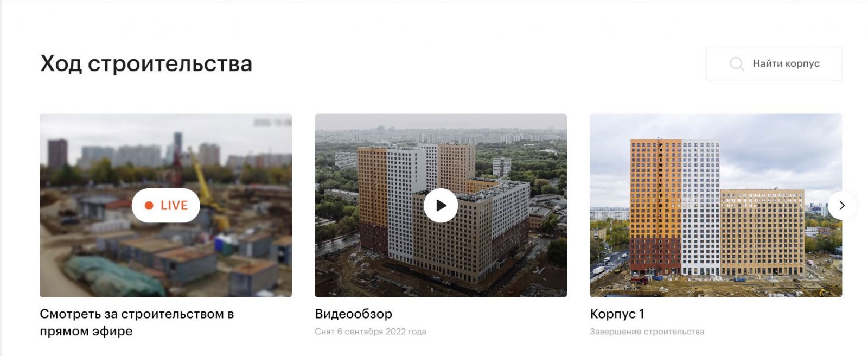868x356 pixels.
Task: Open the LIVE stream badge
Action: tap(165, 205)
